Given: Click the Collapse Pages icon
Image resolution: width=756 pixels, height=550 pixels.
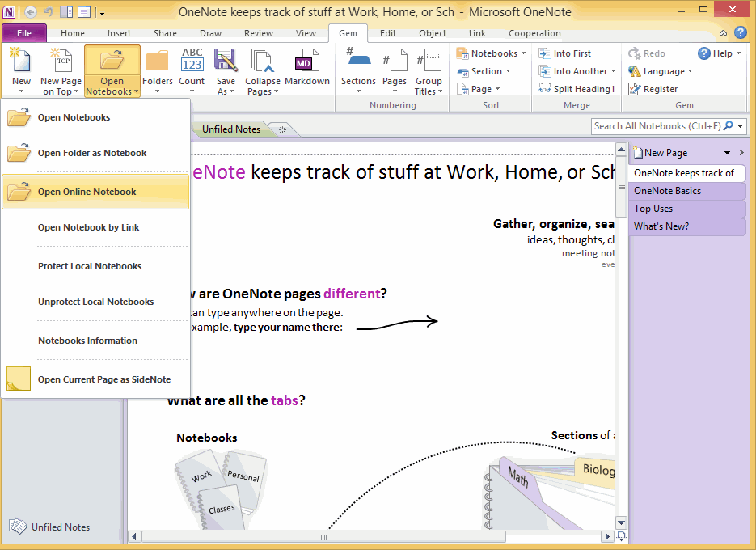Looking at the screenshot, I should point(262,61).
